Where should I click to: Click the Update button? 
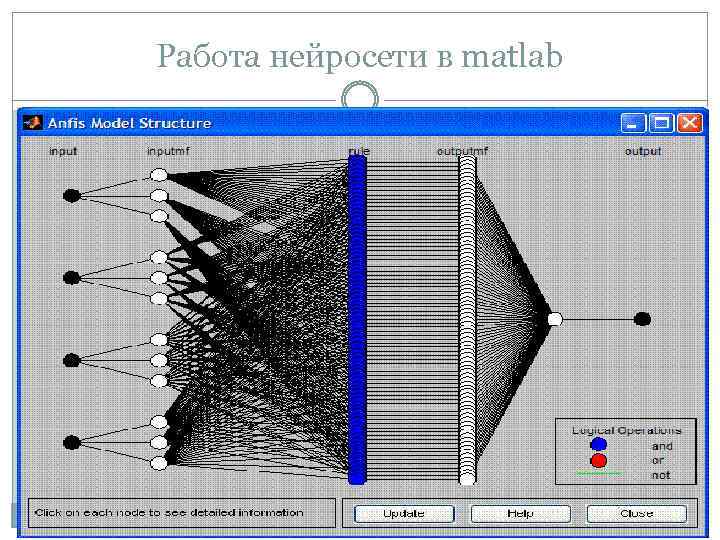pos(404,513)
